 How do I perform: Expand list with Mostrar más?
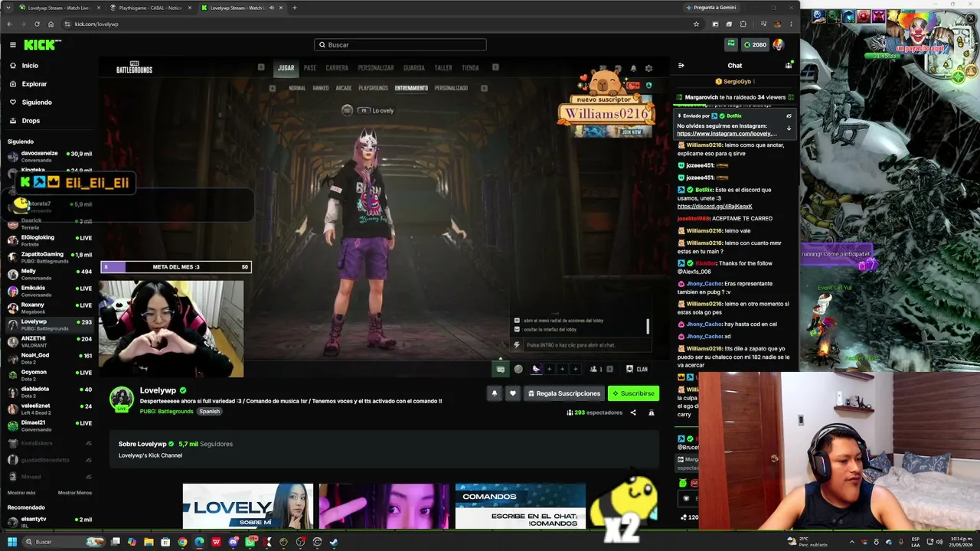(21, 493)
